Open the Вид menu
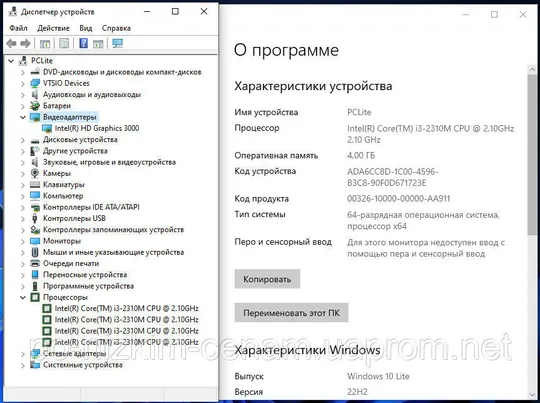This screenshot has height=403, width=540. (x=86, y=28)
